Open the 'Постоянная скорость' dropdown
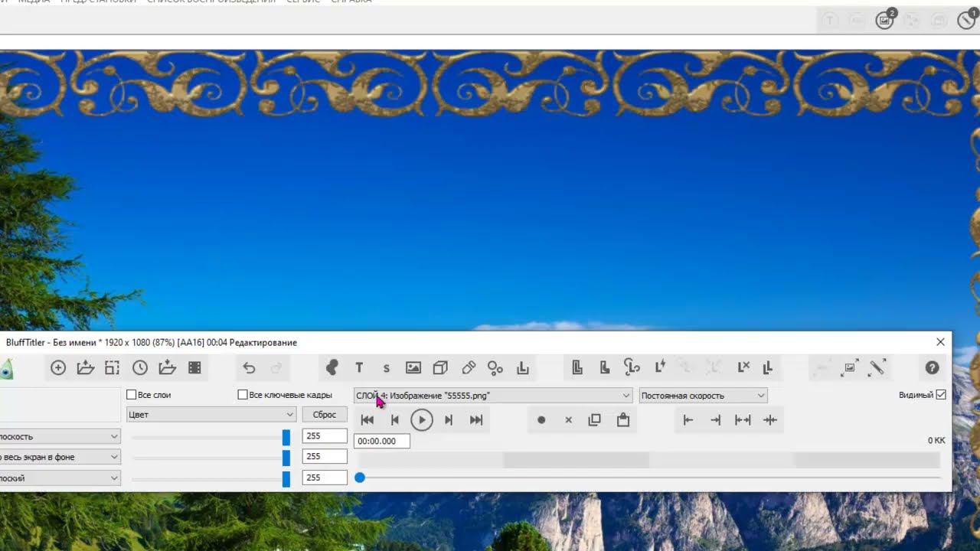Image resolution: width=980 pixels, height=551 pixels. pyautogui.click(x=703, y=396)
